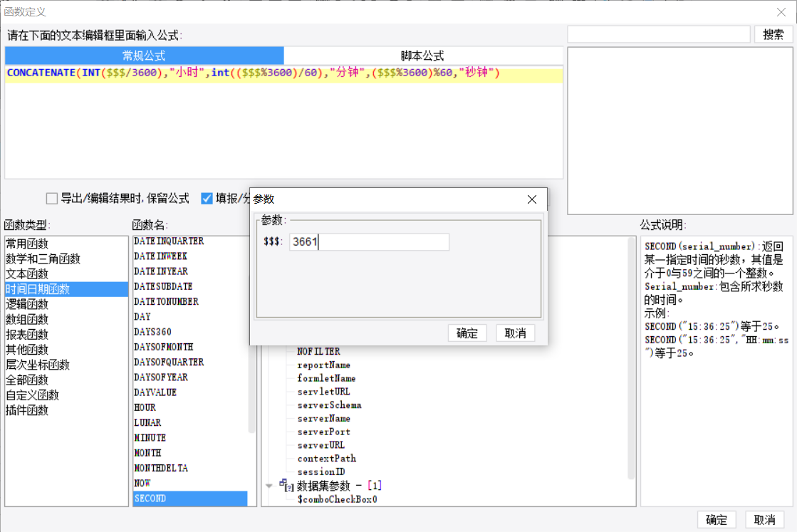Image resolution: width=797 pixels, height=532 pixels.
Task: Confirm the 参数 dialog with 确定
Action: pos(467,333)
